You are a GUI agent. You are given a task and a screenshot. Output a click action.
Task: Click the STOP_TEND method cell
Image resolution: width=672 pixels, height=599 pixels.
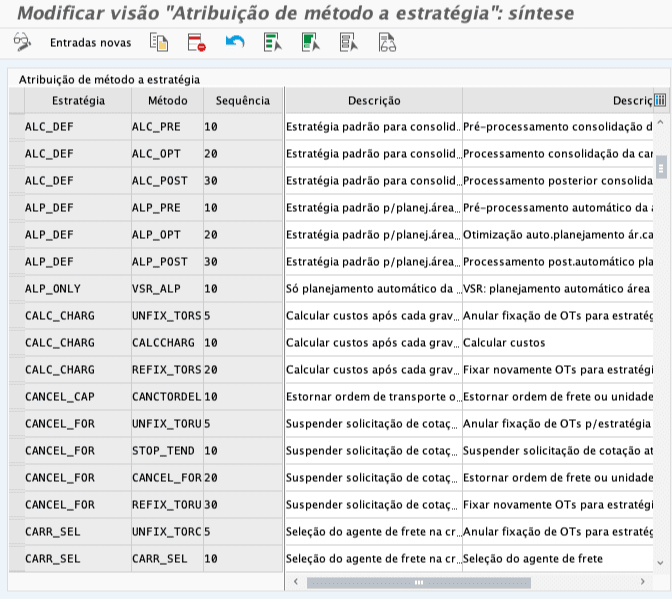(x=168, y=451)
